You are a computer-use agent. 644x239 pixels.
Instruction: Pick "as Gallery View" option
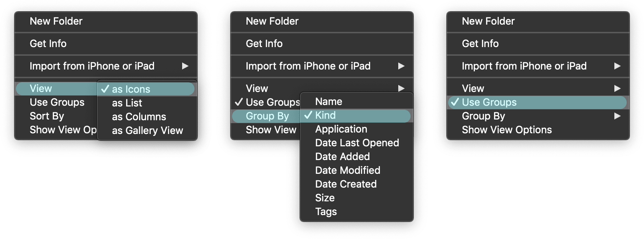click(x=147, y=130)
